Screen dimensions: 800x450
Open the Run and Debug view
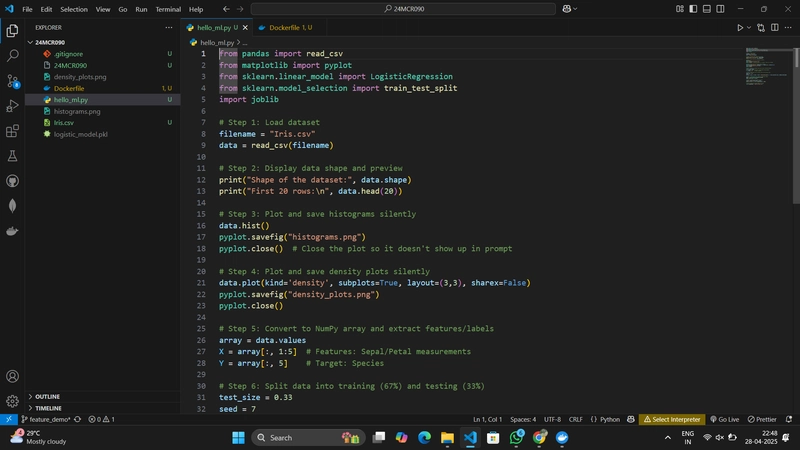tap(12, 106)
